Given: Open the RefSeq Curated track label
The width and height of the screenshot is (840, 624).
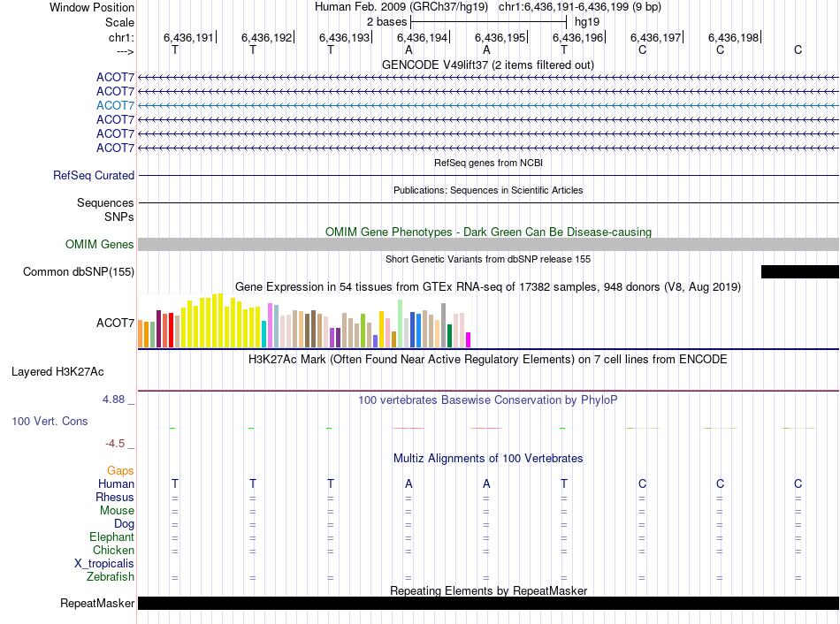Looking at the screenshot, I should (94, 176).
